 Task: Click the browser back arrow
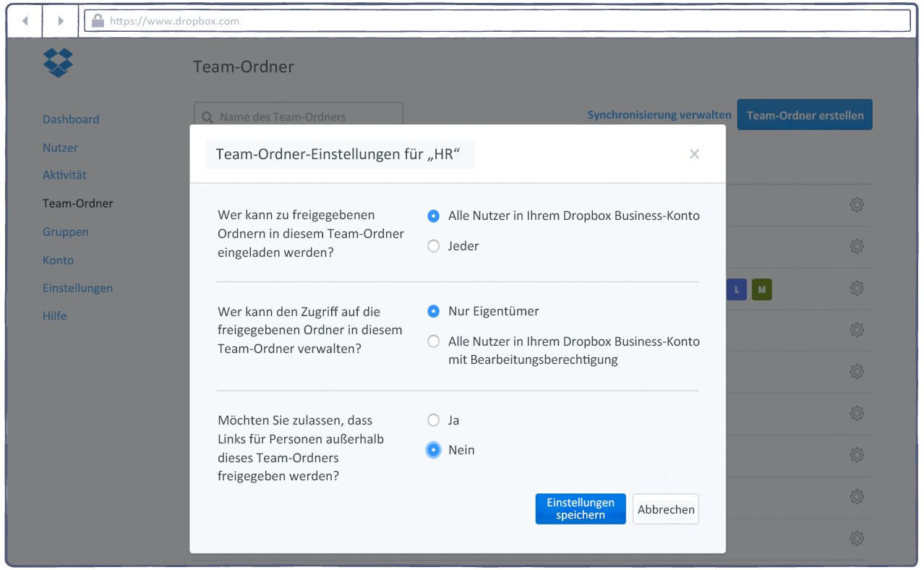tap(25, 21)
